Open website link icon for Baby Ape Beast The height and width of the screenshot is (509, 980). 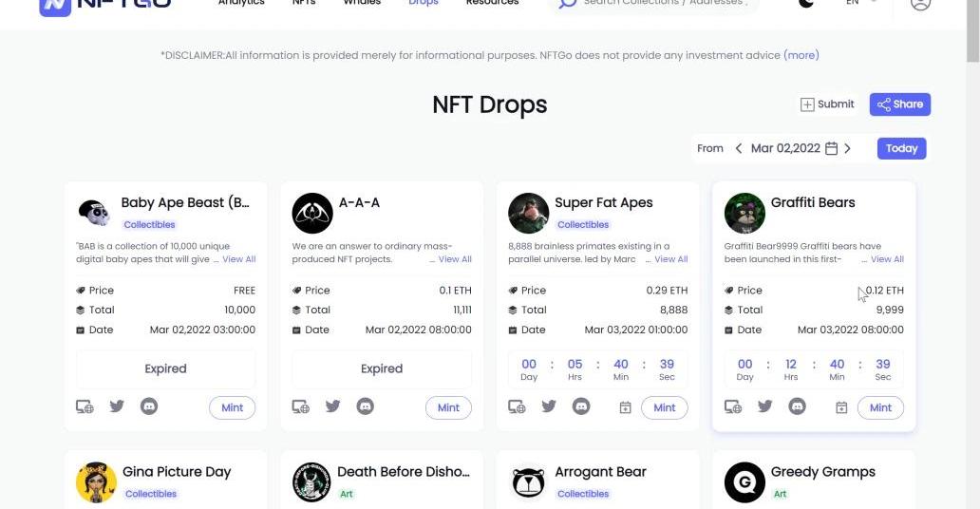point(85,407)
